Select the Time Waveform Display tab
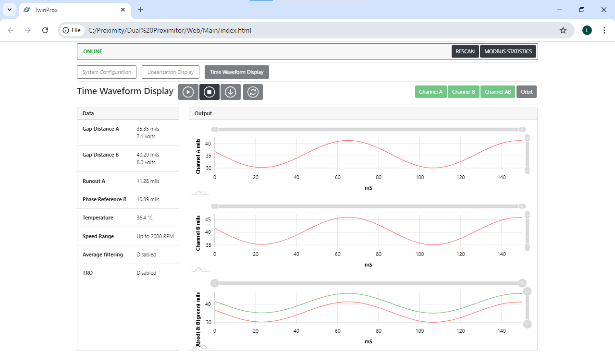 (x=237, y=72)
